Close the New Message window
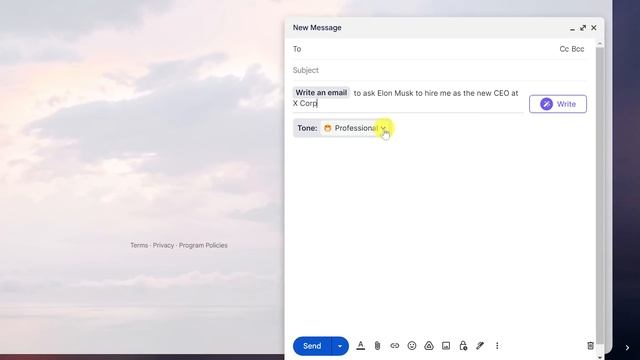640x360 pixels. pyautogui.click(x=594, y=28)
